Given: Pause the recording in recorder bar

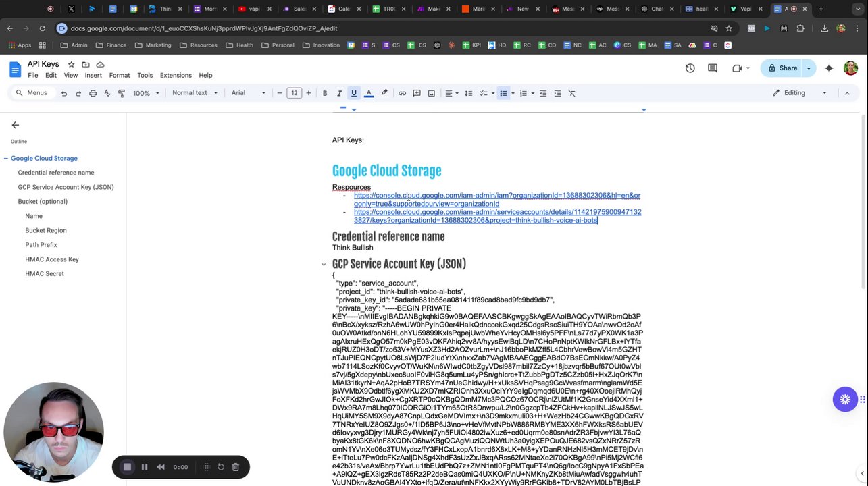Looking at the screenshot, I should [x=145, y=467].
